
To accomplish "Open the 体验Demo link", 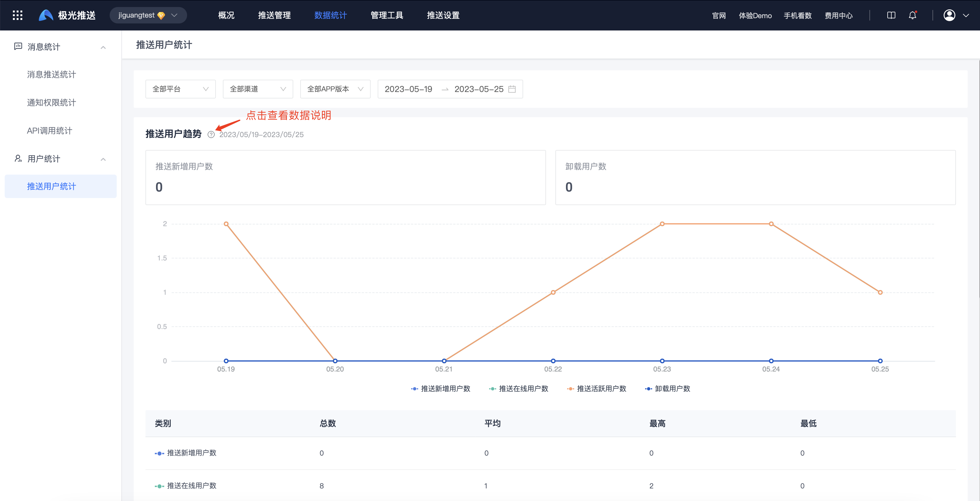I will click(755, 16).
